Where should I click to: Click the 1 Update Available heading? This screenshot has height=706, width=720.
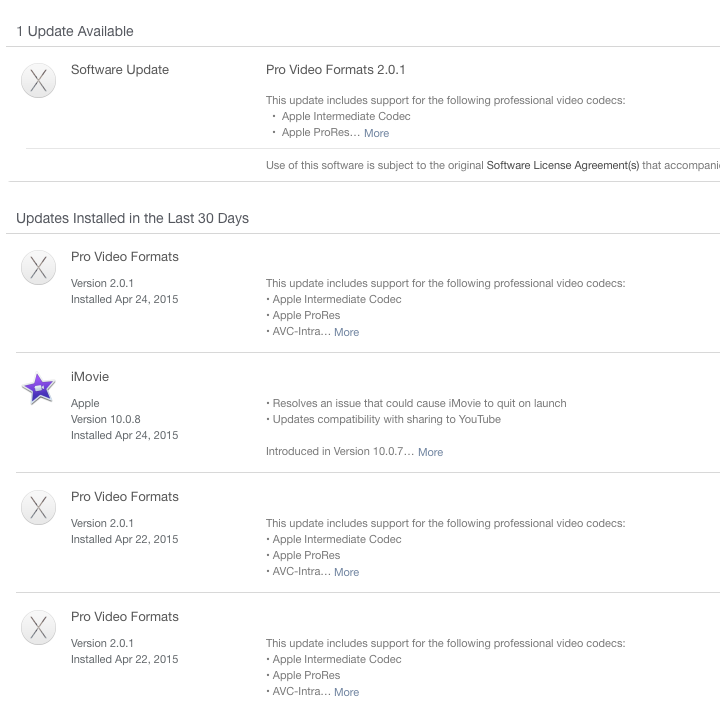point(75,31)
